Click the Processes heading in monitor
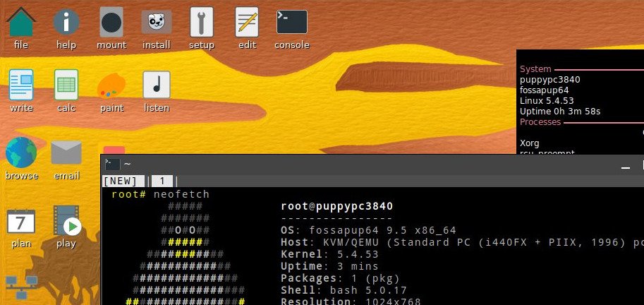 point(540,121)
